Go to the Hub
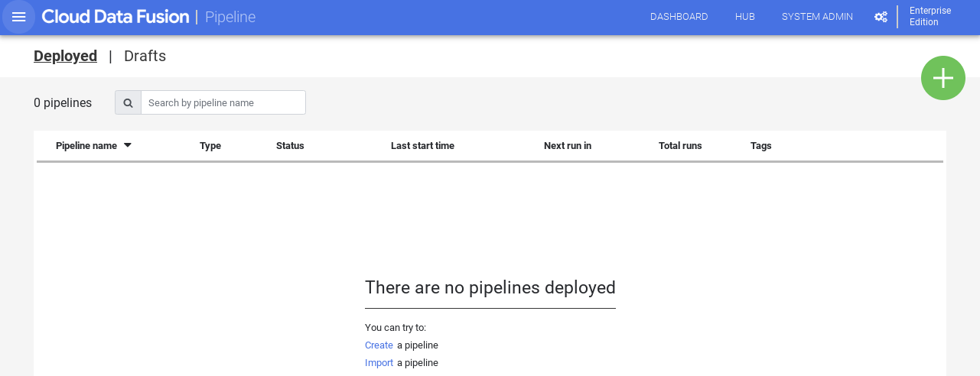This screenshot has height=376, width=980. click(x=744, y=17)
